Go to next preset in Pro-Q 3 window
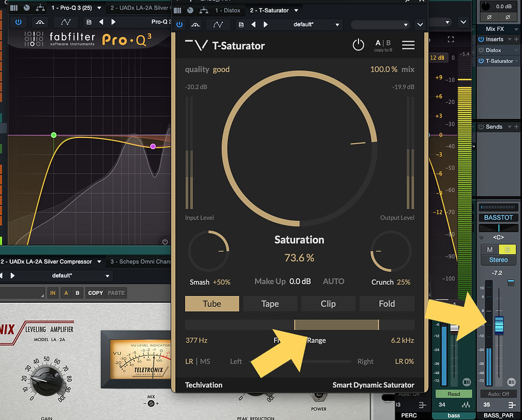This screenshot has width=522, height=420. (x=113, y=22)
